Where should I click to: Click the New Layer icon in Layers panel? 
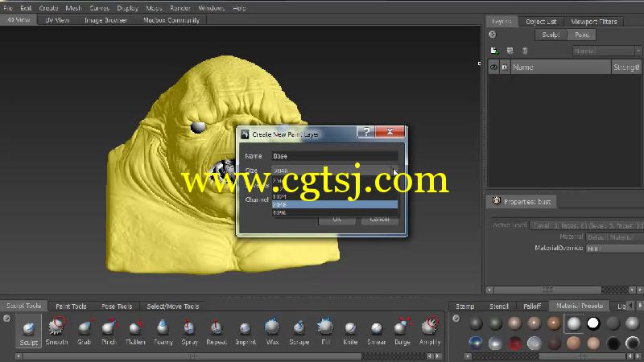coord(494,51)
